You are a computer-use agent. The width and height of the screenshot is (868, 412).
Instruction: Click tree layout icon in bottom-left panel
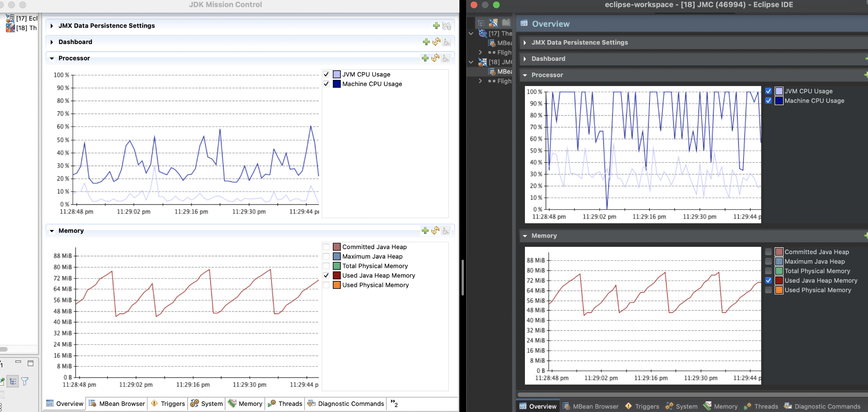point(13,381)
